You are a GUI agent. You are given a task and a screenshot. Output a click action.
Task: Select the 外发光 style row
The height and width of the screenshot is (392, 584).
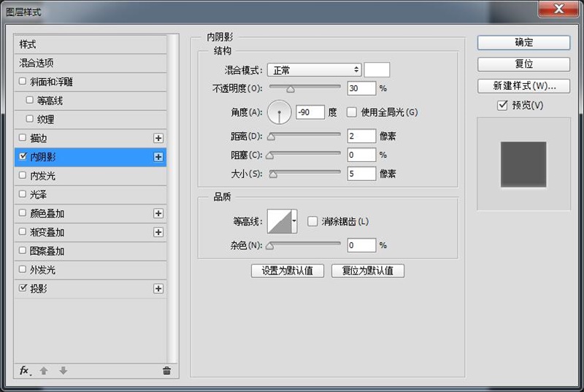(90, 270)
